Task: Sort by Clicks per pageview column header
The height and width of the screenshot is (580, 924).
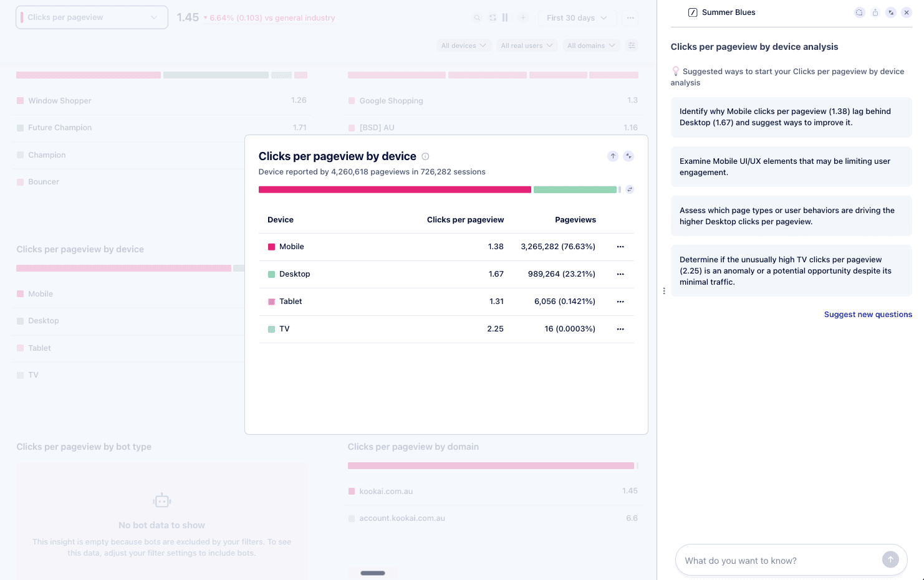Action: (x=465, y=220)
